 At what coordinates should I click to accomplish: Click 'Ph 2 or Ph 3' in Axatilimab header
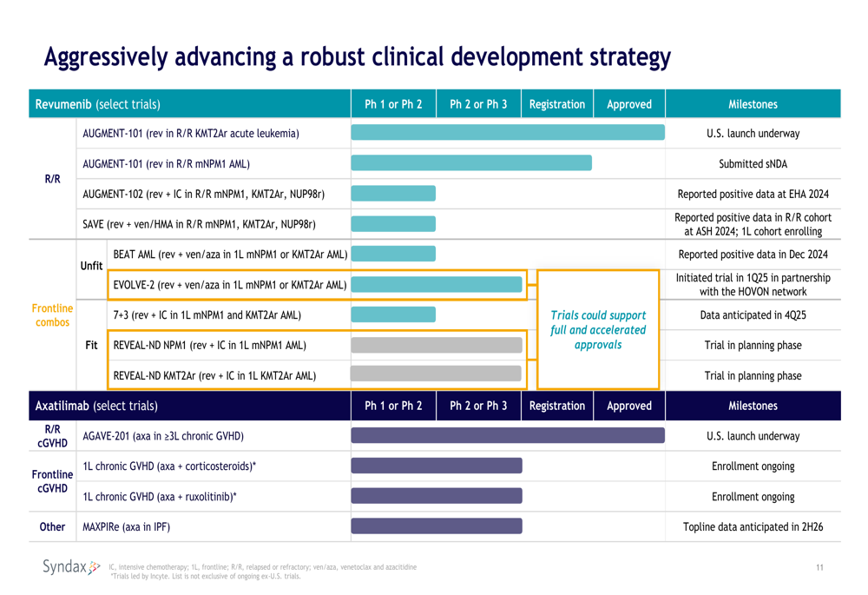pos(478,406)
